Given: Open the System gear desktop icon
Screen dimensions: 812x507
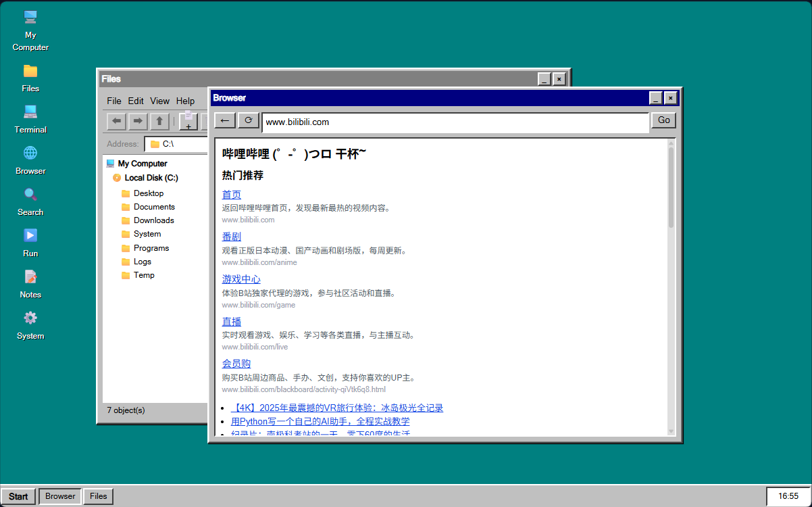Looking at the screenshot, I should point(30,325).
